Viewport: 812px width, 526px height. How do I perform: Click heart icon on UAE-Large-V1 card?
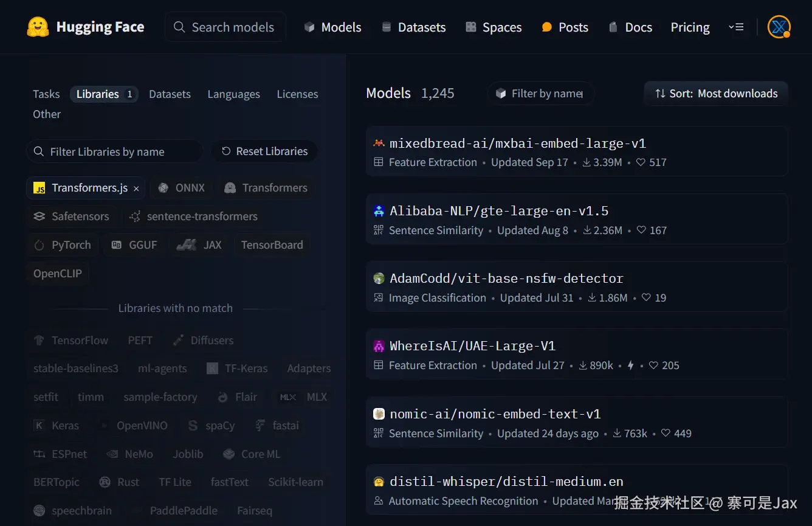653,365
